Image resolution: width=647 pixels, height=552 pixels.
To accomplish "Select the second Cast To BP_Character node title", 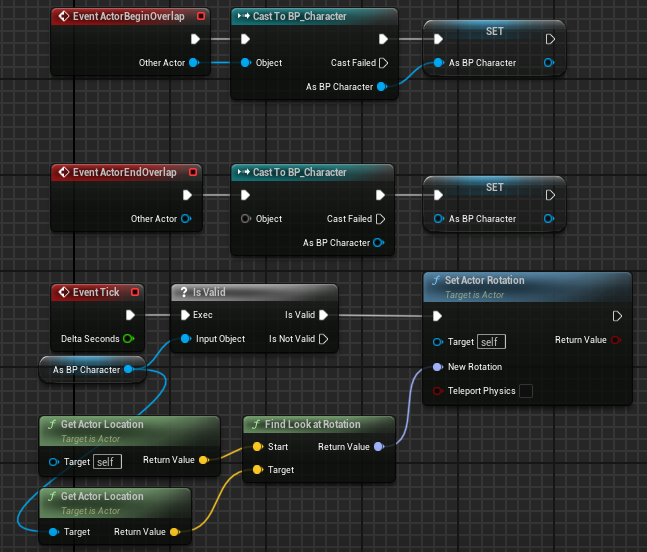I will point(300,172).
